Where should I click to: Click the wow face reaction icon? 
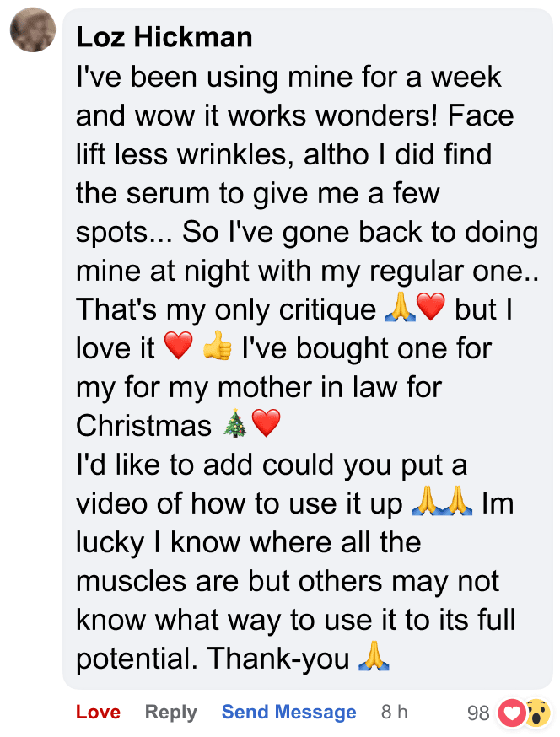point(536,713)
